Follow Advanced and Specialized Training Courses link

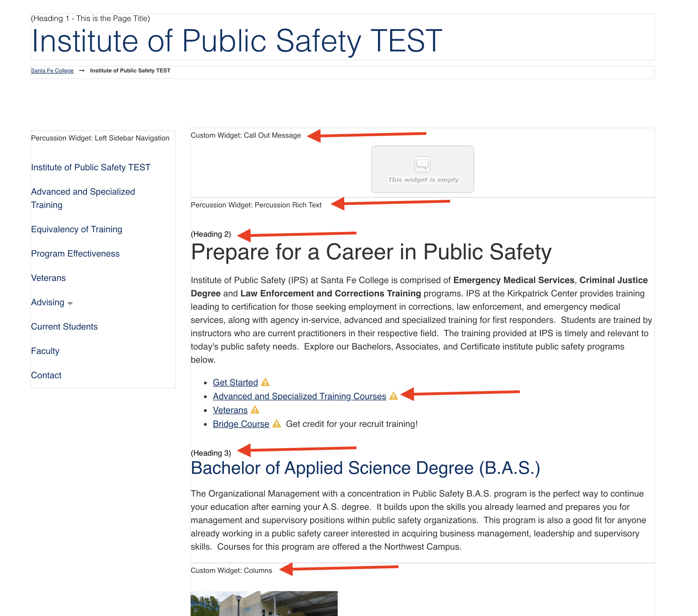[299, 396]
